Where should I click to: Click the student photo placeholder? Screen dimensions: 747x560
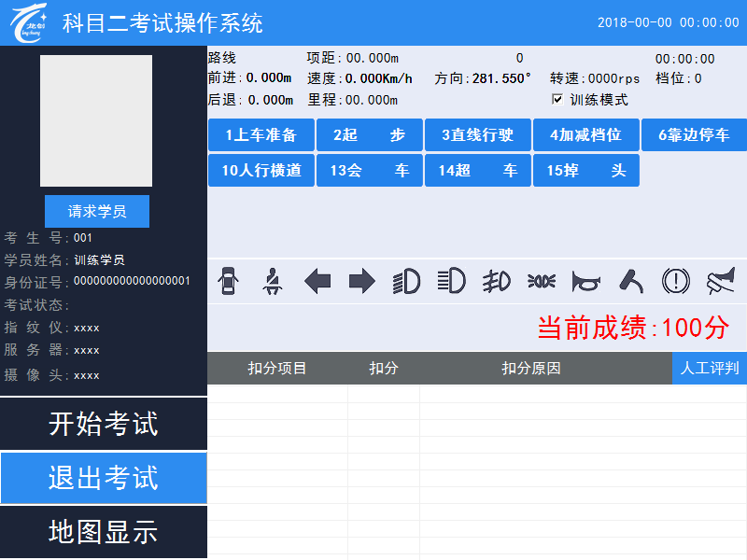pyautogui.click(x=96, y=120)
